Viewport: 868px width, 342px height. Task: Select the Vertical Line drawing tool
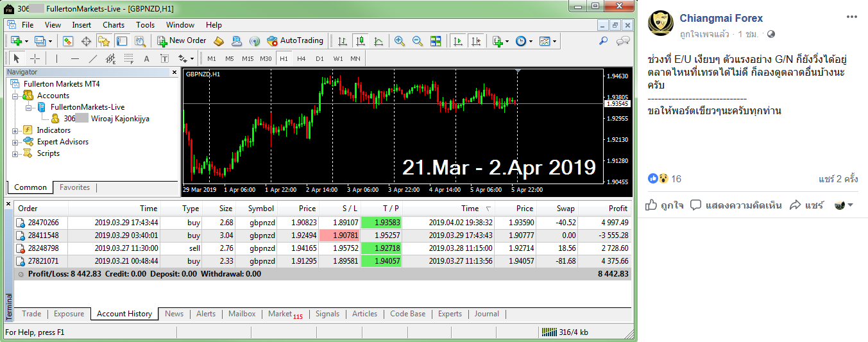coord(57,58)
